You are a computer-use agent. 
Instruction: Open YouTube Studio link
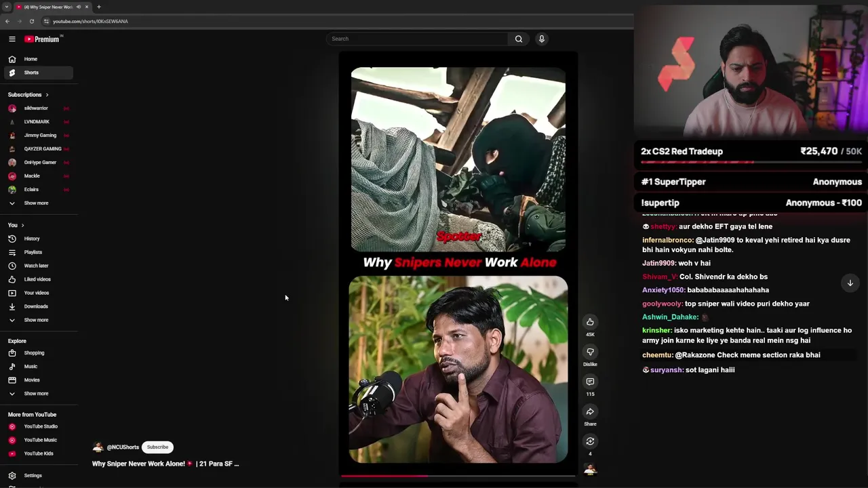39,426
